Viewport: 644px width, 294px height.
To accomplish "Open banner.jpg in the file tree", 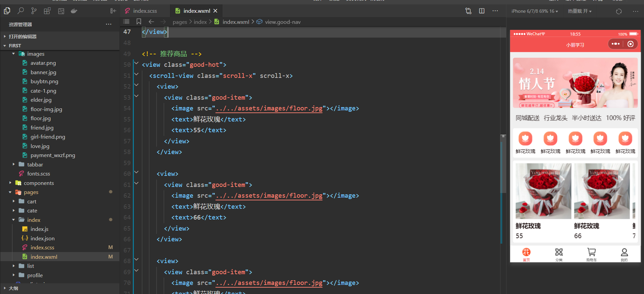I will [43, 72].
